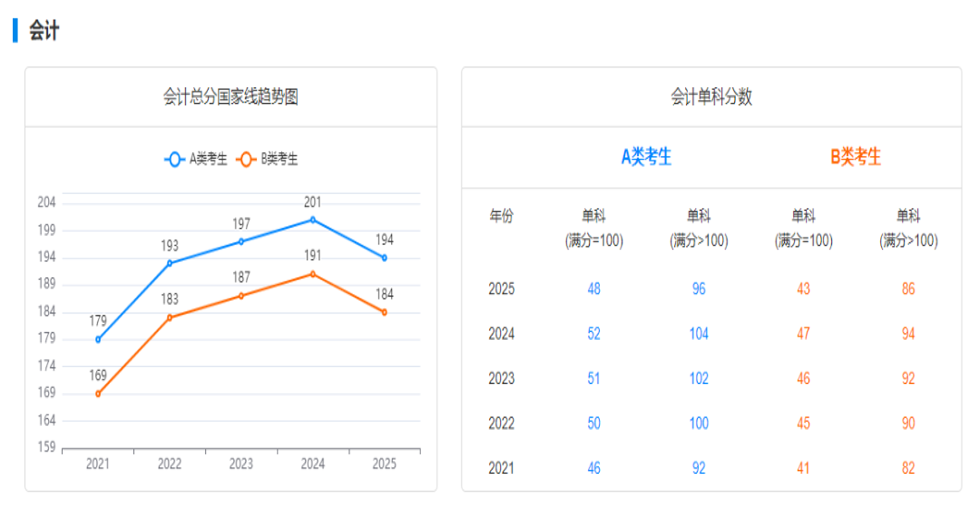Screen dimensions: 980x507
Task: Toggle the B类考生 series in chart legend
Action: 267,159
